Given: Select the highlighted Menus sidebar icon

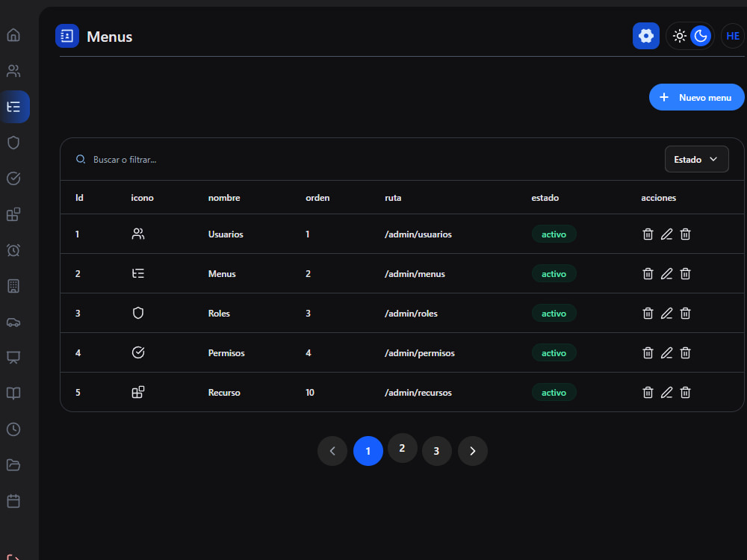Looking at the screenshot, I should click(14, 107).
